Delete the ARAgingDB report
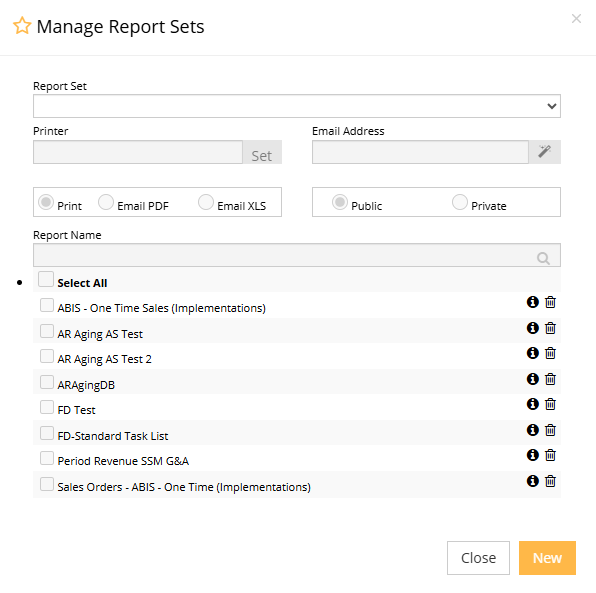Image resolution: width=596 pixels, height=593 pixels. tap(550, 379)
